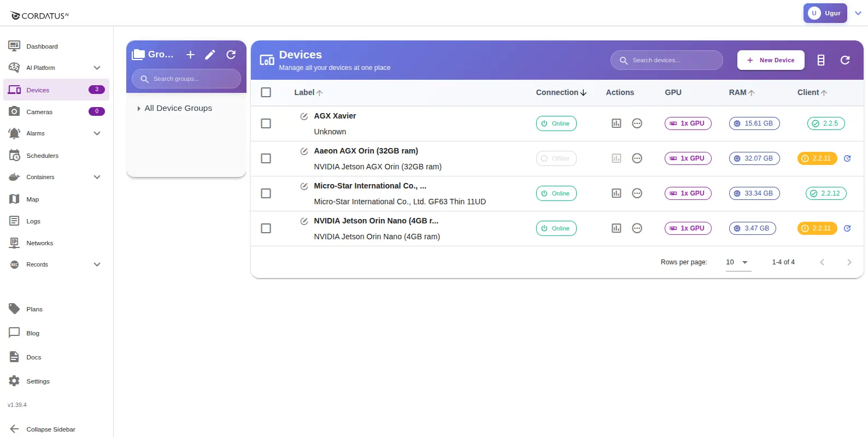Open more actions for AGX Xavier
868x437 pixels.
point(637,123)
